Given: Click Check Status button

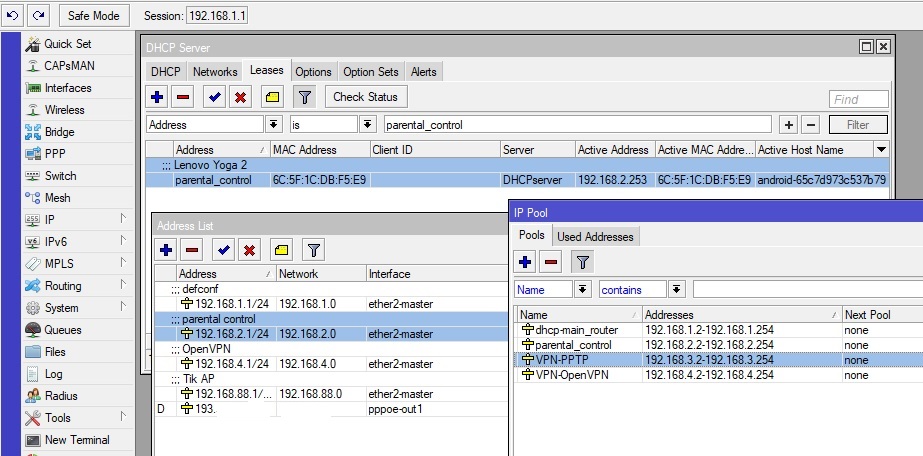Looking at the screenshot, I should click(366, 97).
